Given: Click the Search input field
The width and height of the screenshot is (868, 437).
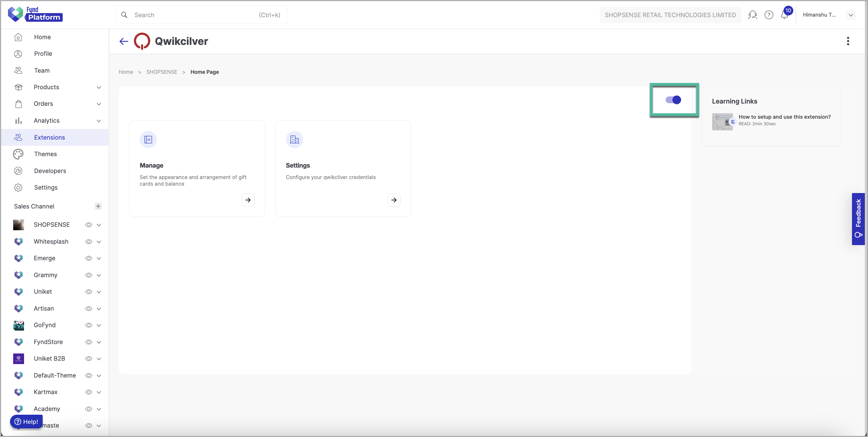Looking at the screenshot, I should pos(202,15).
